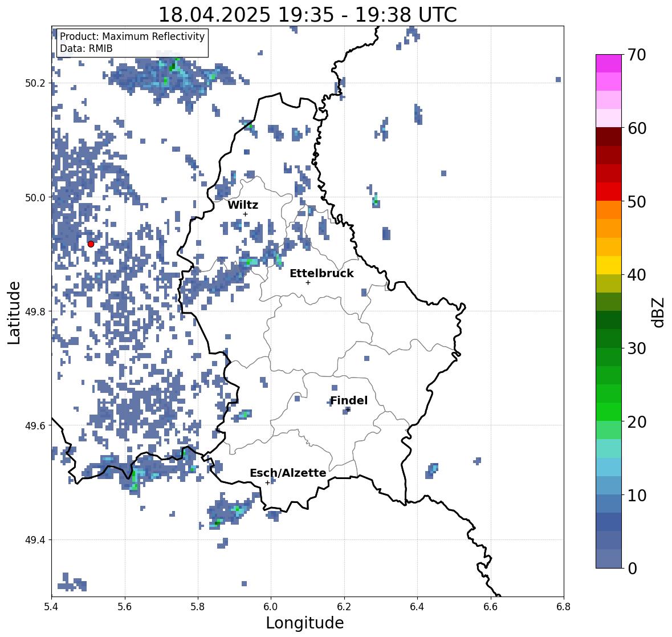The width and height of the screenshot is (672, 637).
Task: Click the magenta top swatch of the colorbar
Action: pos(609,63)
